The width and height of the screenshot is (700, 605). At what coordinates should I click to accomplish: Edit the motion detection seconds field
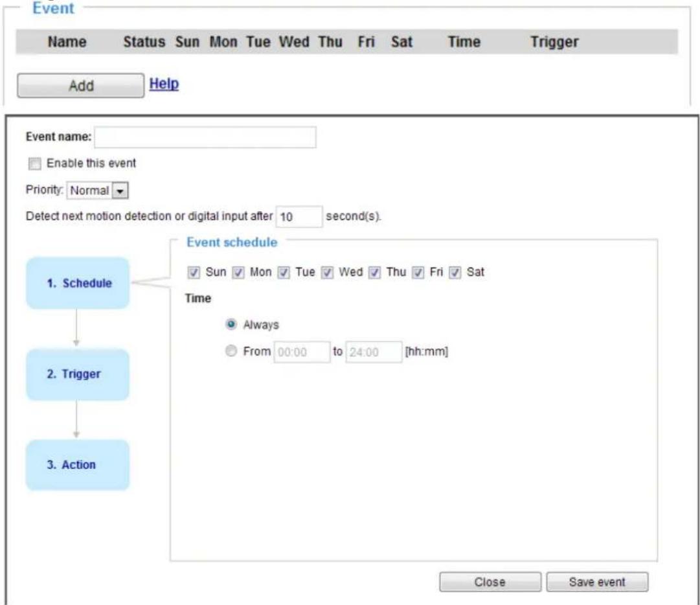click(x=299, y=216)
